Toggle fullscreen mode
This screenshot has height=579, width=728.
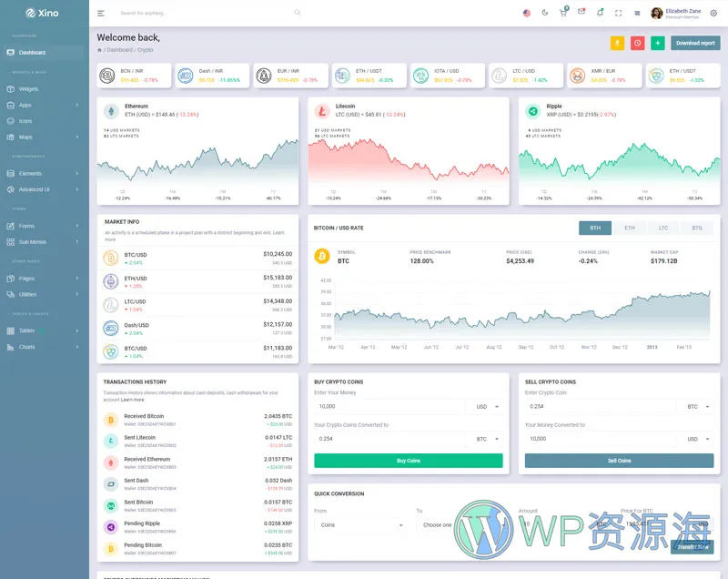click(x=619, y=13)
